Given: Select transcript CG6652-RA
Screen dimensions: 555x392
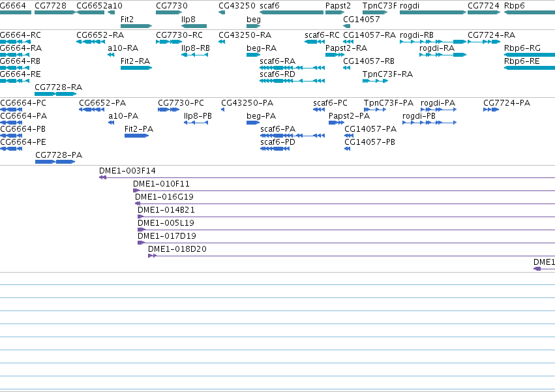Looking at the screenshot, I should pyautogui.click(x=91, y=42).
